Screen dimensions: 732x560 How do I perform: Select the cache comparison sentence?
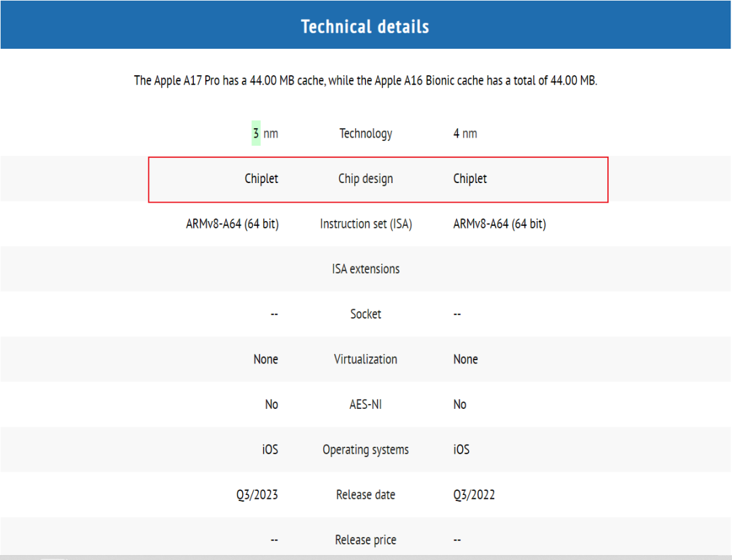tap(365, 80)
